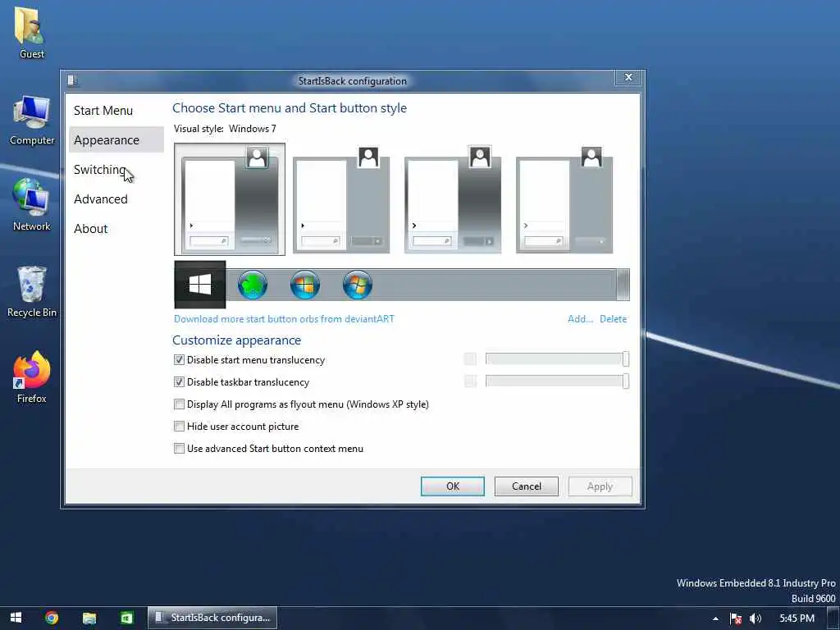The width and height of the screenshot is (840, 630).
Task: Open the Computer desktop icon
Action: tap(32, 121)
